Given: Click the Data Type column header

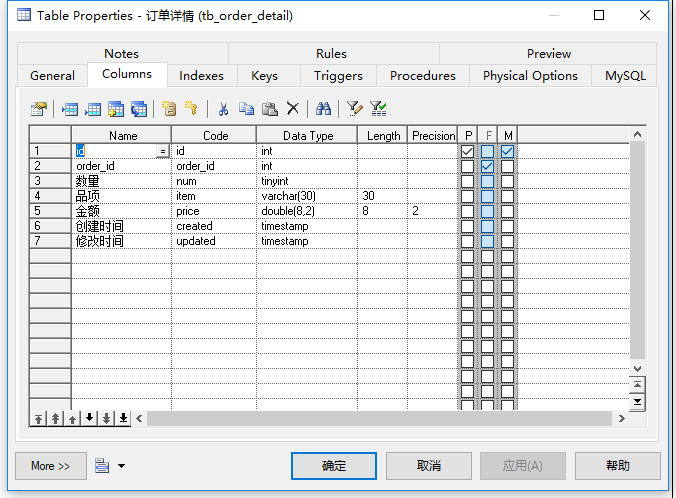Looking at the screenshot, I should (307, 135).
